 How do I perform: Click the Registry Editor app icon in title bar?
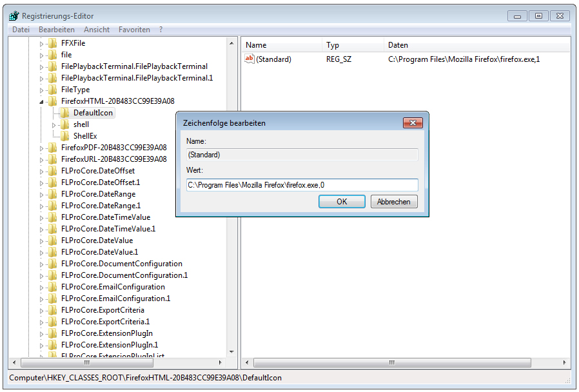[x=14, y=15]
